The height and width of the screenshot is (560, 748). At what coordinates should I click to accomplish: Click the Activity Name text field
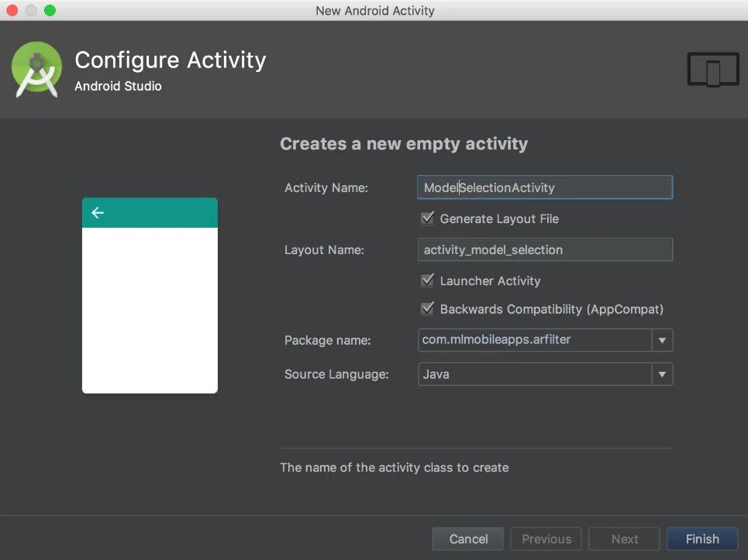(544, 187)
